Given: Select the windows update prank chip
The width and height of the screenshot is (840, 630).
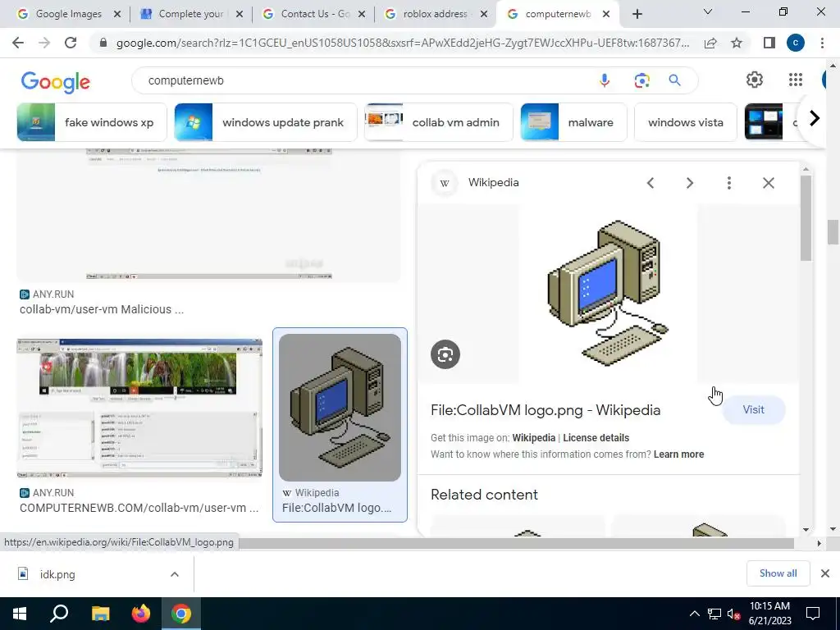Looking at the screenshot, I should [266, 122].
